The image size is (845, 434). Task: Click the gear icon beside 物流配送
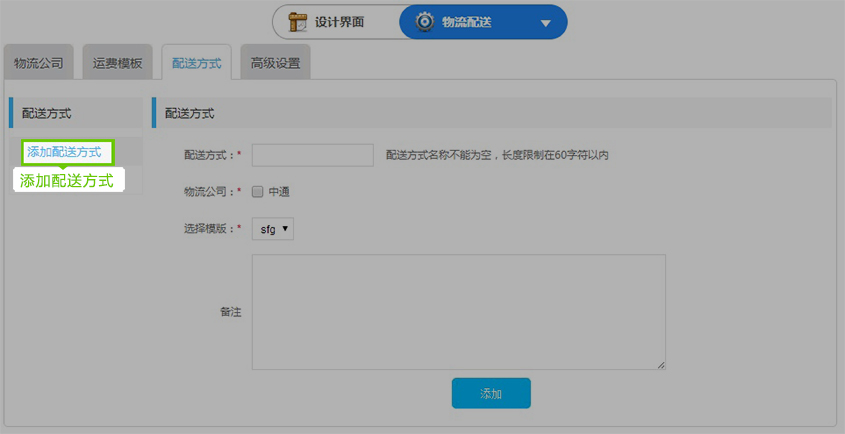point(424,22)
